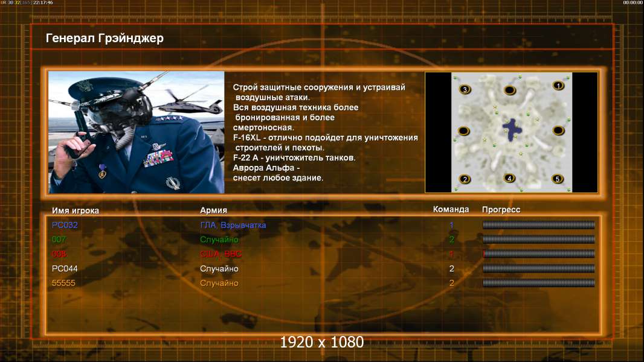Click the blue cross in the minimap center
The image size is (644, 362).
[x=512, y=130]
